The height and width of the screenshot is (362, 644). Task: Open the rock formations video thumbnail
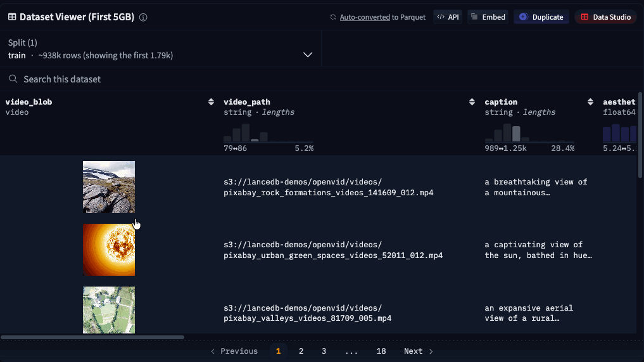point(109,187)
